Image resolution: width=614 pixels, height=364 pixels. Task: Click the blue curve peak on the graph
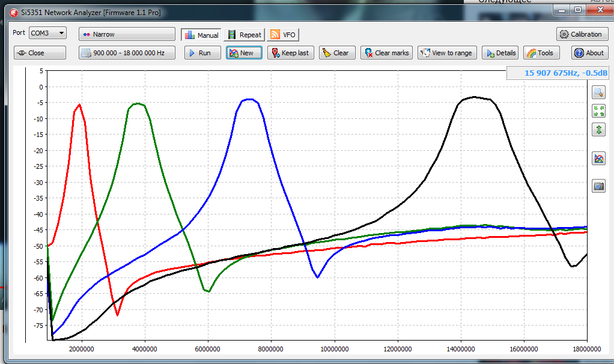tap(248, 100)
